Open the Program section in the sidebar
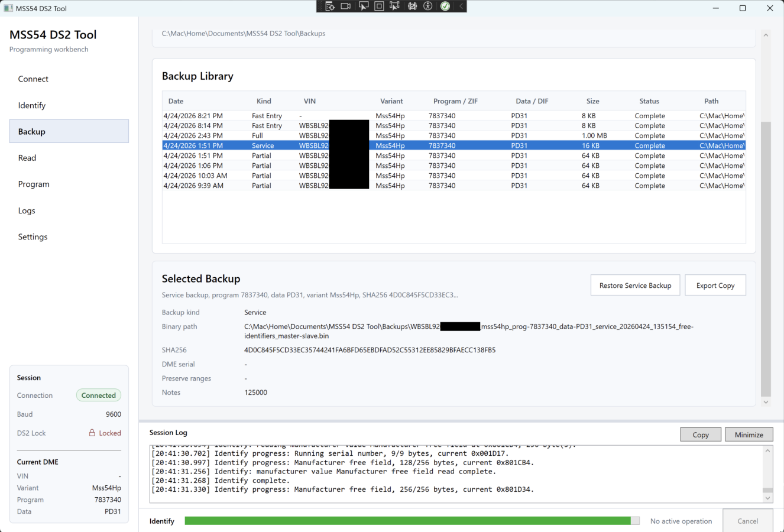 [34, 184]
